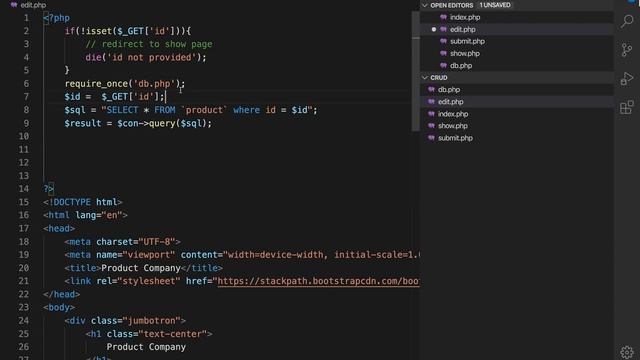Click PHP icon beside submit.php in CRUD folder
640x360 pixels.
click(x=431, y=138)
